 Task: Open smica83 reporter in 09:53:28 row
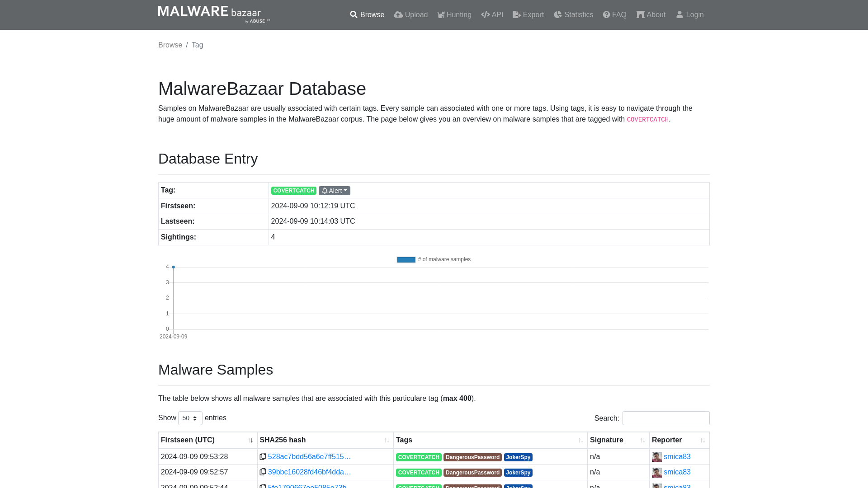pos(677,457)
